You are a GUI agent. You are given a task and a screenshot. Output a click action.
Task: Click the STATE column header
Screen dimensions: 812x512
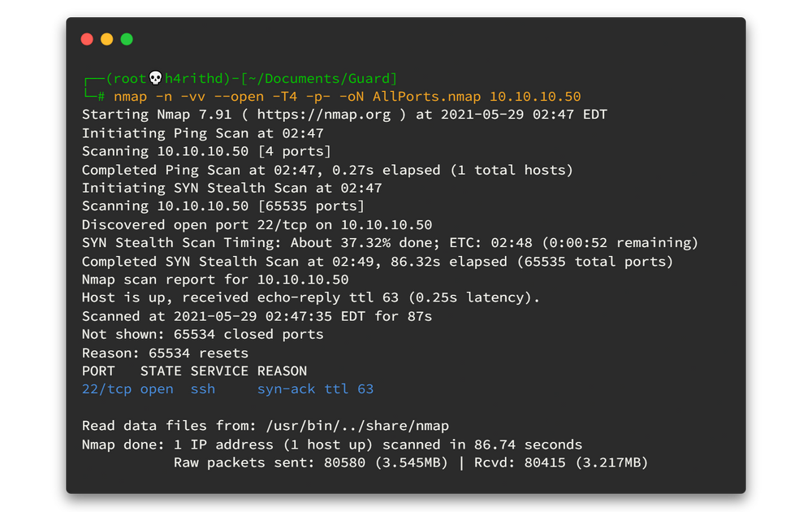point(161,371)
